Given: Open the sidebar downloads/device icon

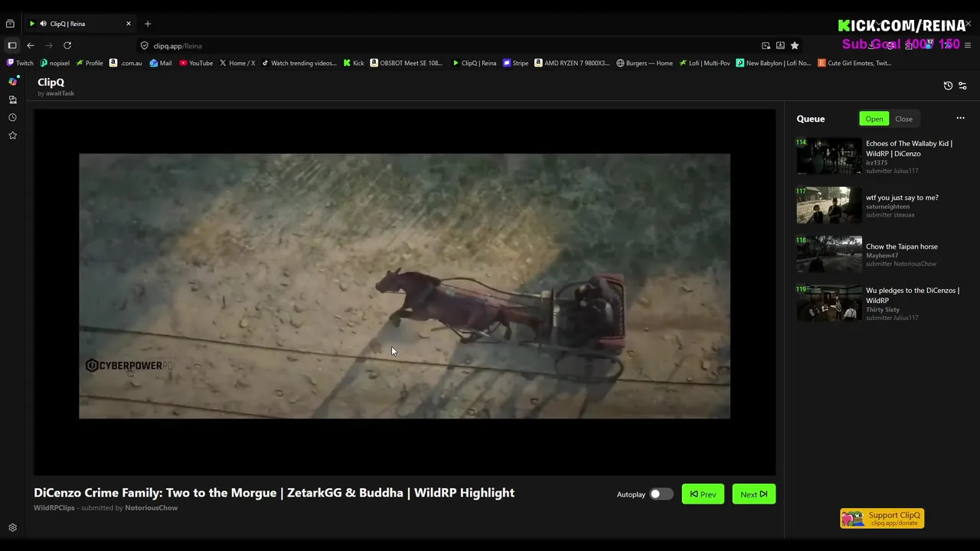Looking at the screenshot, I should [12, 99].
